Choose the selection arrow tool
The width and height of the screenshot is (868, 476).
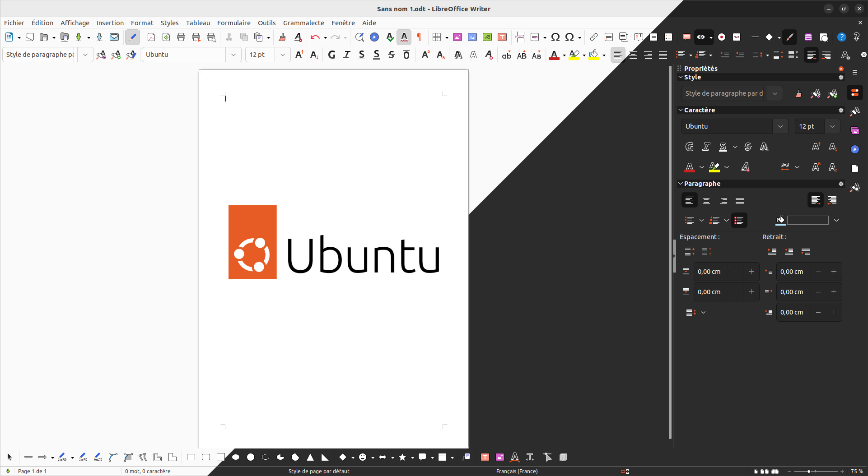9,457
